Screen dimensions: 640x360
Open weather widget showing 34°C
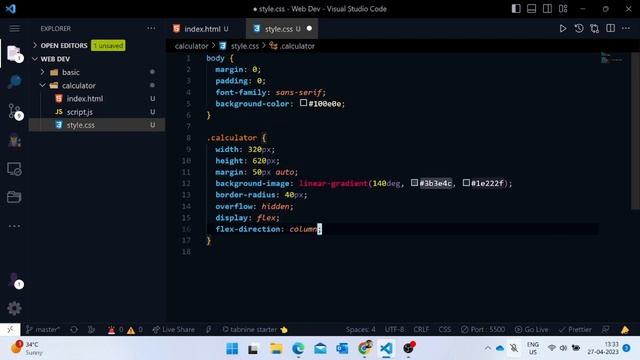(27, 348)
